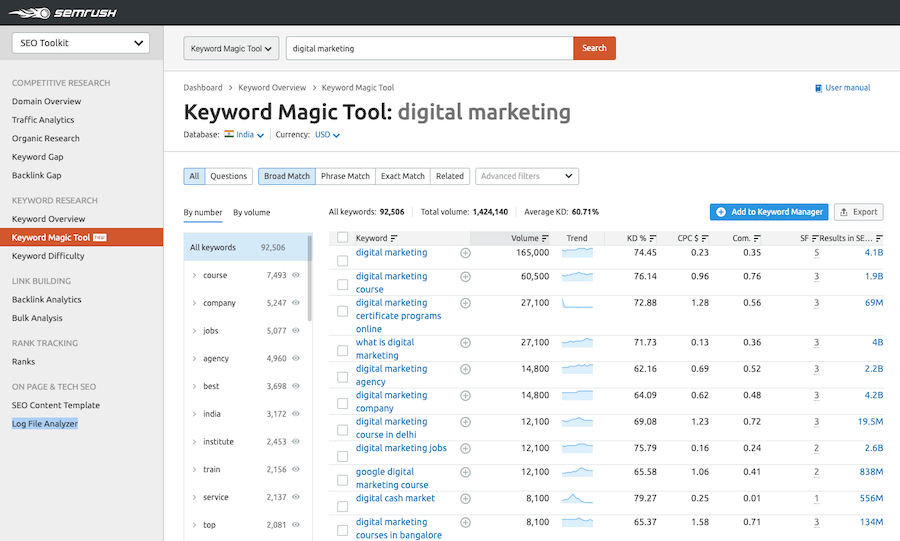Open the SEO Toolkit dropdown
Viewport: 900px width, 541px height.
click(81, 43)
